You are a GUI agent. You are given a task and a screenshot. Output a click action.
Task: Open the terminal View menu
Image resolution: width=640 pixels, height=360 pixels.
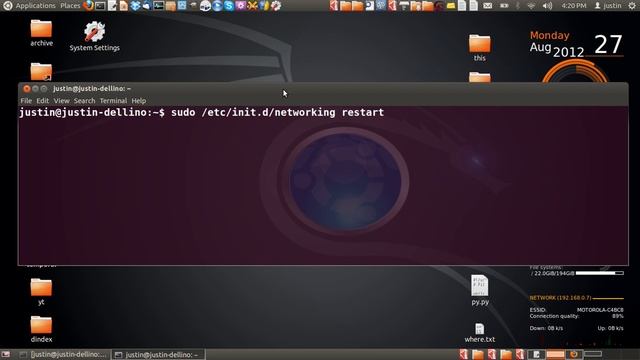[x=61, y=100]
